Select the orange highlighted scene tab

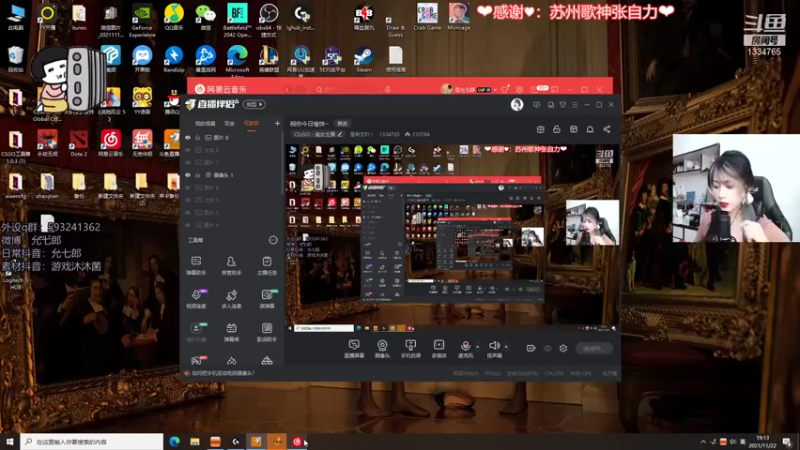point(251,123)
